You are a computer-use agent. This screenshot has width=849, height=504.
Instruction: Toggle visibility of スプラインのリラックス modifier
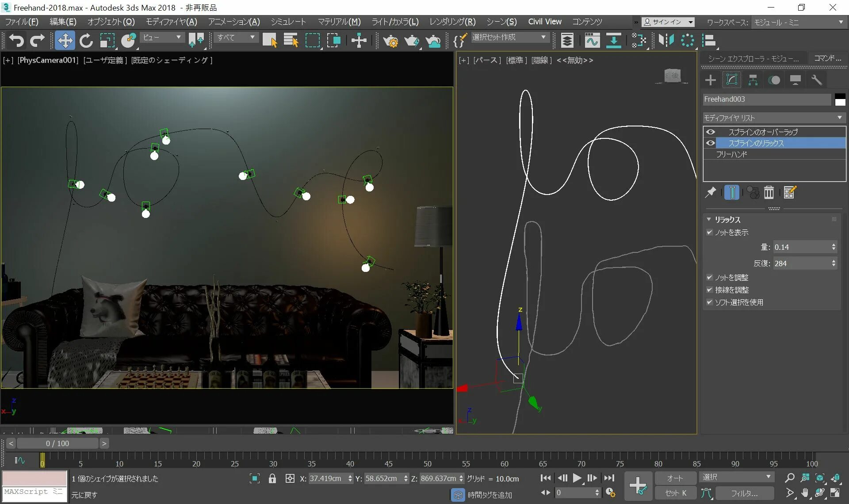(711, 143)
